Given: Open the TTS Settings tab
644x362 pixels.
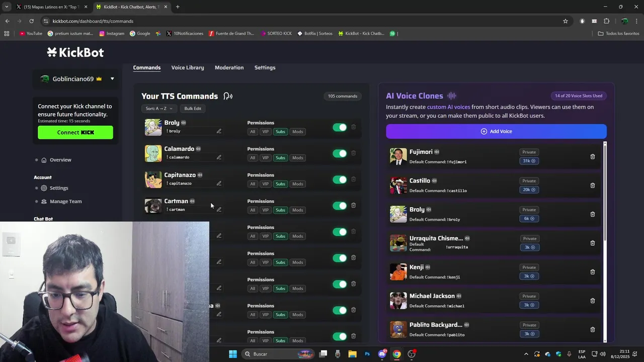Looking at the screenshot, I should [x=265, y=68].
